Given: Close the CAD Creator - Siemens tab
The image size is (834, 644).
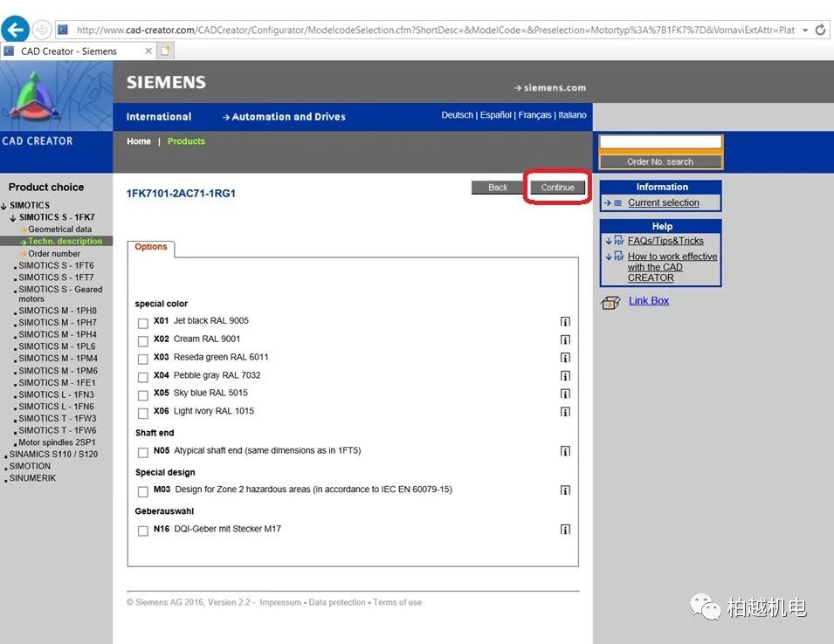Looking at the screenshot, I should (148, 51).
